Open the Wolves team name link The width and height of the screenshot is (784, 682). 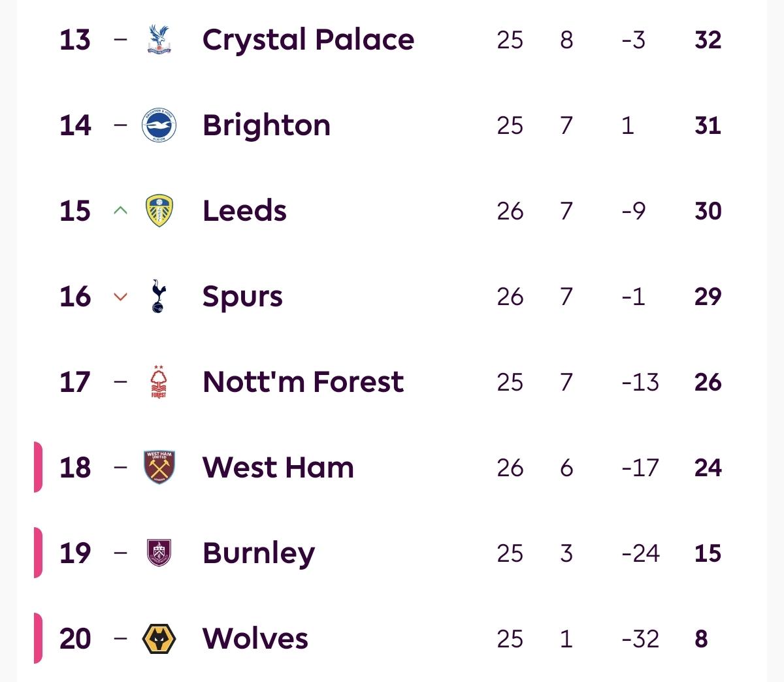[255, 639]
